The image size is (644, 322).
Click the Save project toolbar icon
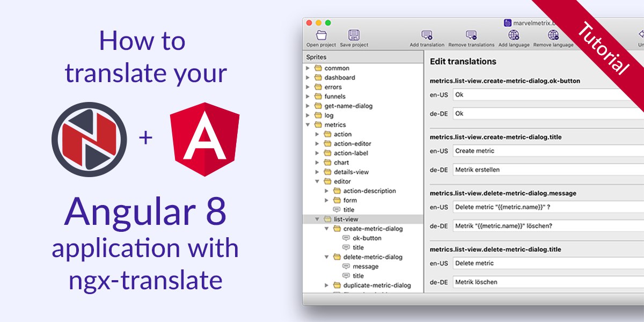point(354,35)
